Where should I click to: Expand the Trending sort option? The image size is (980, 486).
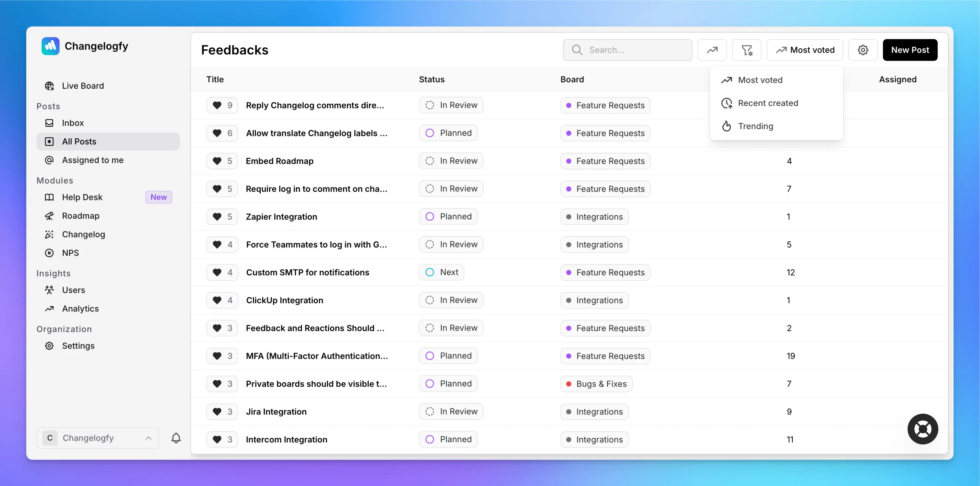coord(755,126)
